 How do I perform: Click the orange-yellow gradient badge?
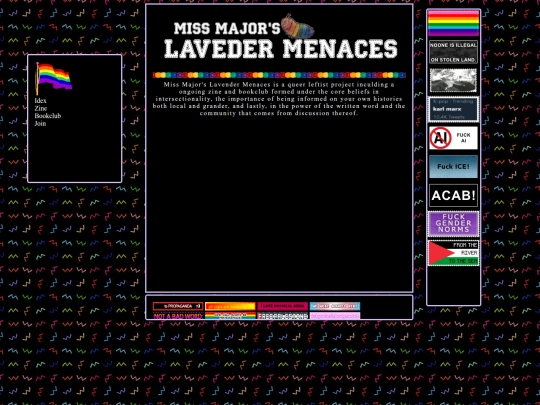coord(230,306)
